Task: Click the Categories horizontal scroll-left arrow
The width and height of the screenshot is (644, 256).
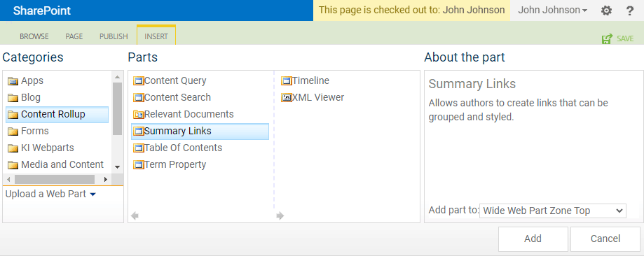Action: pos(8,179)
